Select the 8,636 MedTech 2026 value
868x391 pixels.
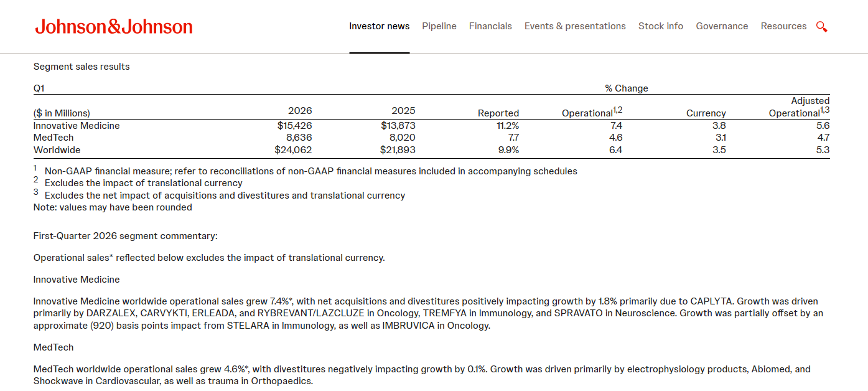[298, 138]
